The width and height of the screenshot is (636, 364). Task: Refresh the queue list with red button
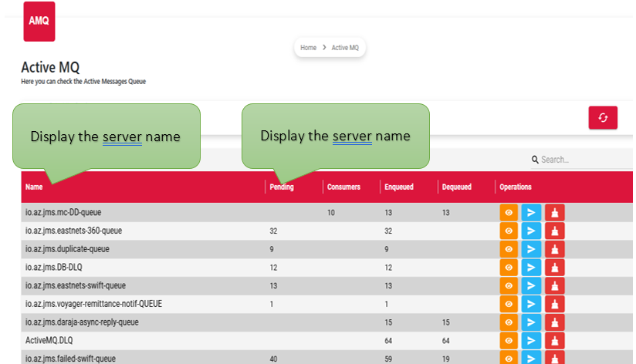(x=603, y=117)
